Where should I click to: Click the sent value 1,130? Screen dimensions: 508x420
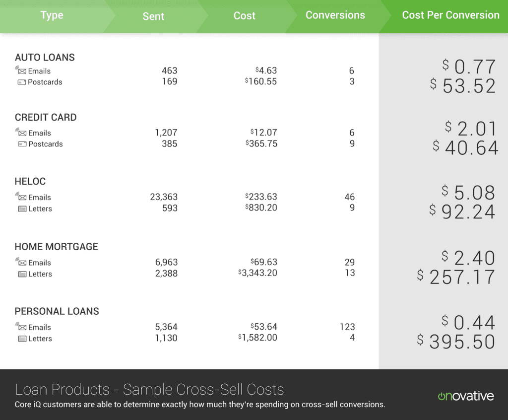coord(166,338)
